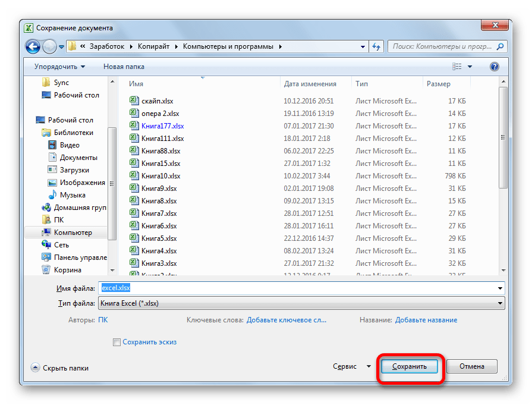
Task: Click the Новая папка toolbar button
Action: (124, 67)
